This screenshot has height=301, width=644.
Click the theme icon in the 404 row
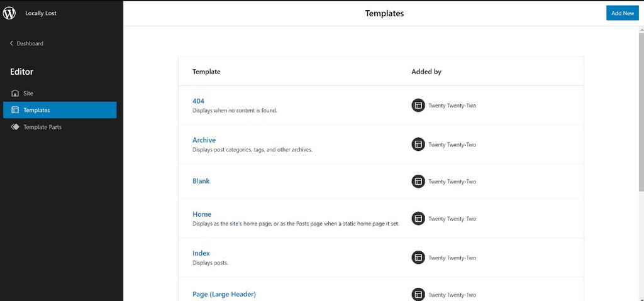[418, 106]
